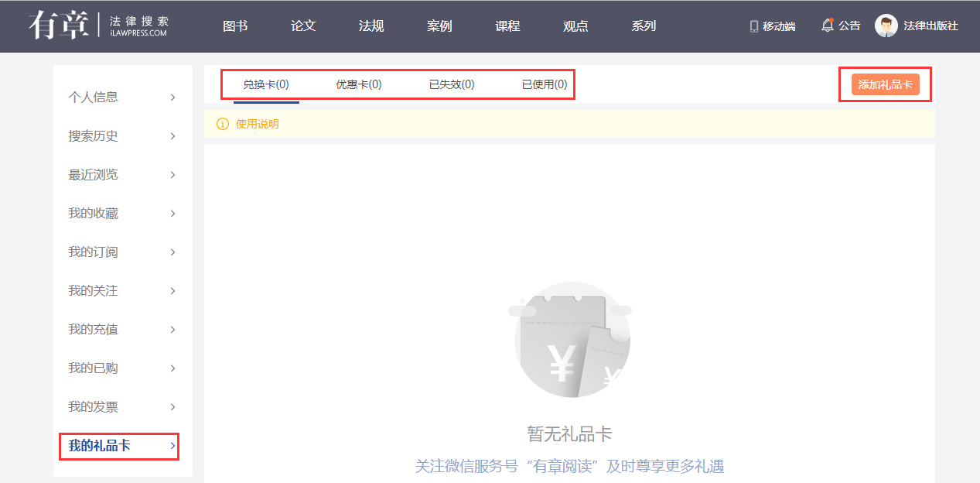The width and height of the screenshot is (980, 483).
Task: Open 我的收藏 in the sidebar
Action: (94, 214)
